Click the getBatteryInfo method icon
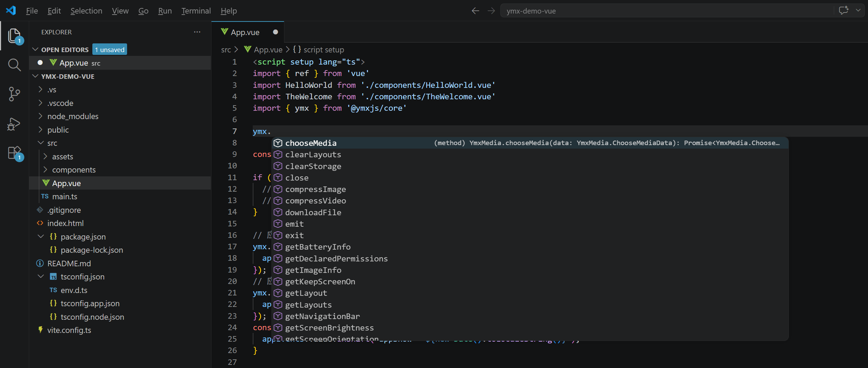This screenshot has height=368, width=868. click(278, 246)
